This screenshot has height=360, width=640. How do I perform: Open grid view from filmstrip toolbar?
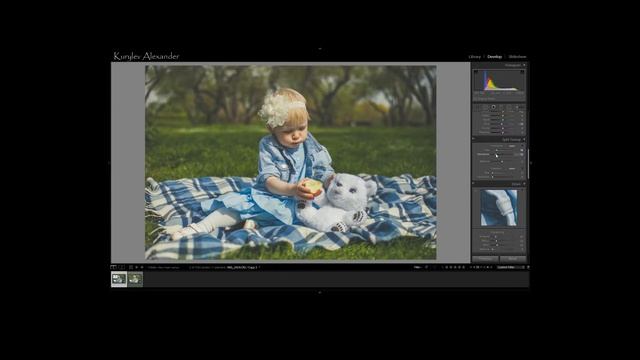[x=131, y=267]
